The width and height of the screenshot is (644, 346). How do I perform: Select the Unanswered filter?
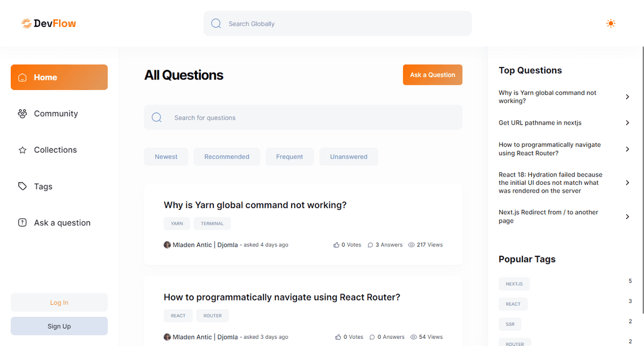point(349,157)
